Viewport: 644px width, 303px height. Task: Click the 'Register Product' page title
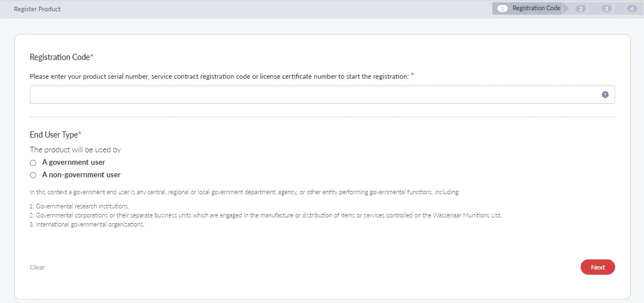[37, 9]
